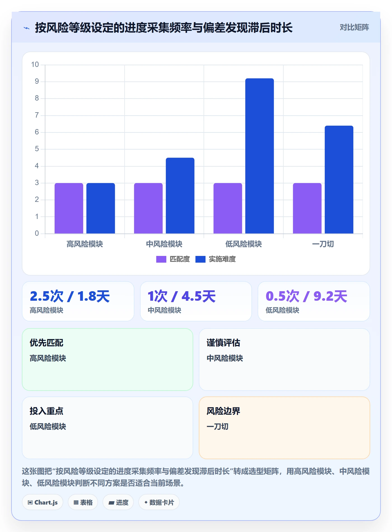Image resolution: width=392 pixels, height=532 pixels.
Task: Click the description paragraph starting 这张图把
Action: [196, 477]
